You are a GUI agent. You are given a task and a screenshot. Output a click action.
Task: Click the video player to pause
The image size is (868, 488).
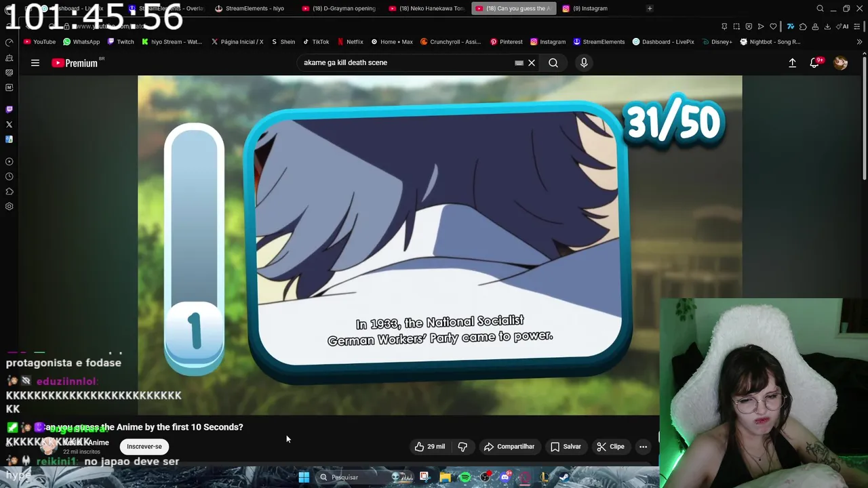click(x=439, y=244)
